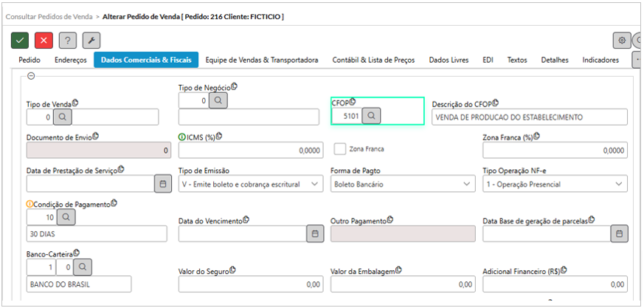Open the Tipo de Venda lookup magnifier

63,117
